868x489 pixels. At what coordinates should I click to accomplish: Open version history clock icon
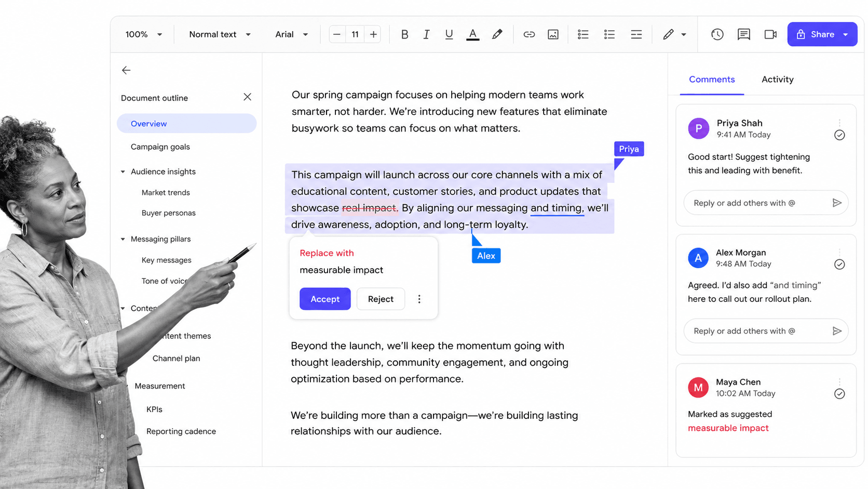click(x=717, y=34)
